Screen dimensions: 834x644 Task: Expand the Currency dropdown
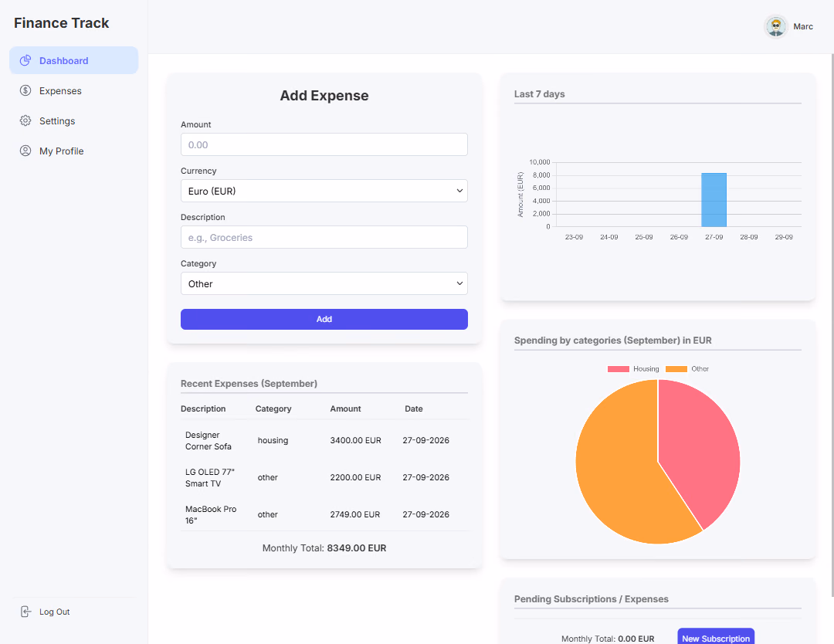324,191
